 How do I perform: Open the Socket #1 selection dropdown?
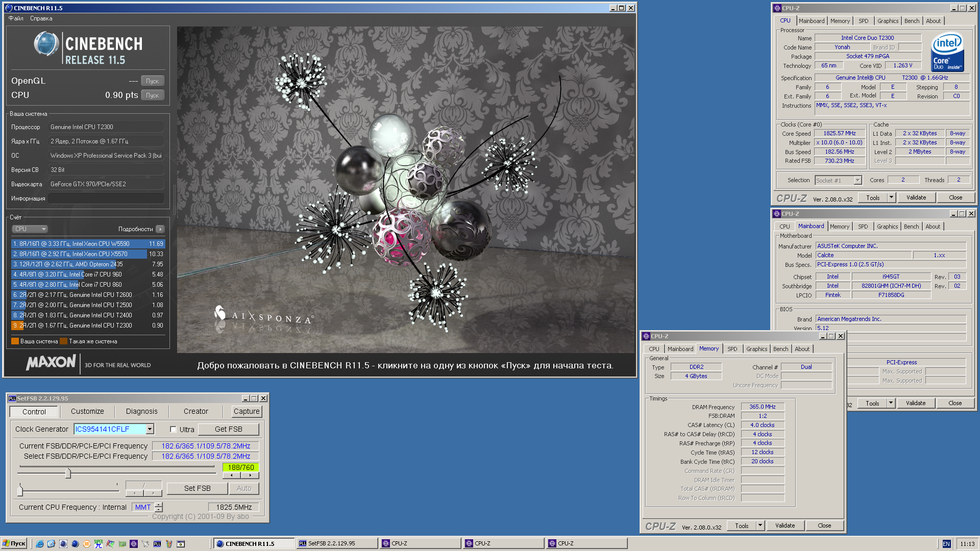858,180
